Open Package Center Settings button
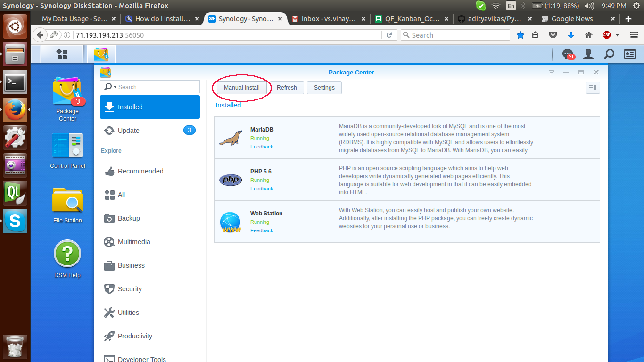The width and height of the screenshot is (644, 362). (324, 88)
